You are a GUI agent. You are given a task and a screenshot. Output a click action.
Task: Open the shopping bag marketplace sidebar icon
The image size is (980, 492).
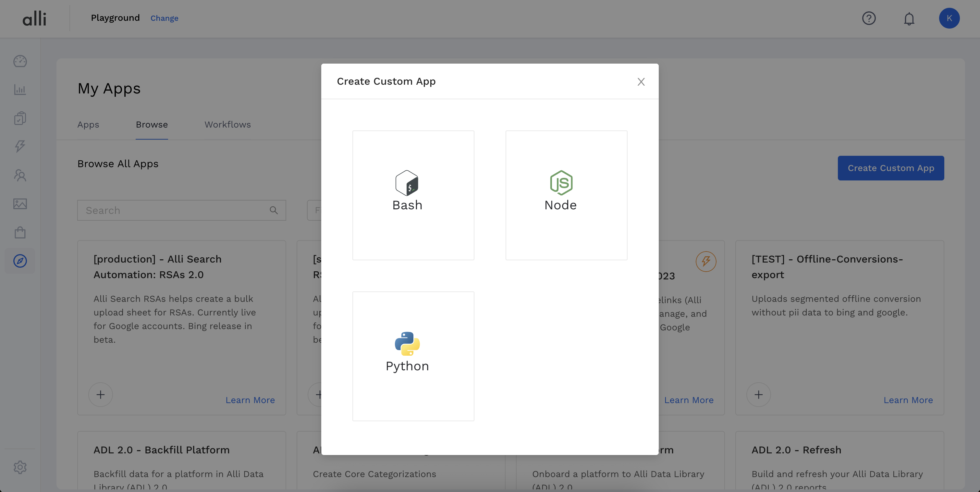click(x=20, y=232)
